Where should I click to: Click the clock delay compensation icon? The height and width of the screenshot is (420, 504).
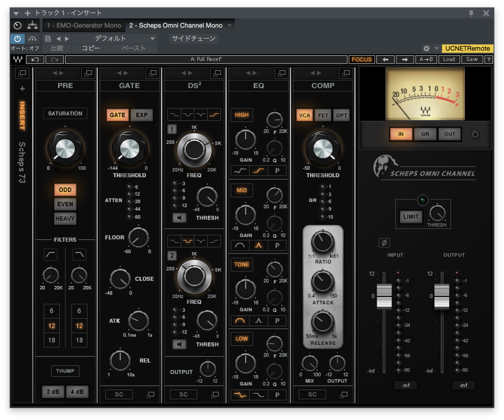pyautogui.click(x=18, y=25)
